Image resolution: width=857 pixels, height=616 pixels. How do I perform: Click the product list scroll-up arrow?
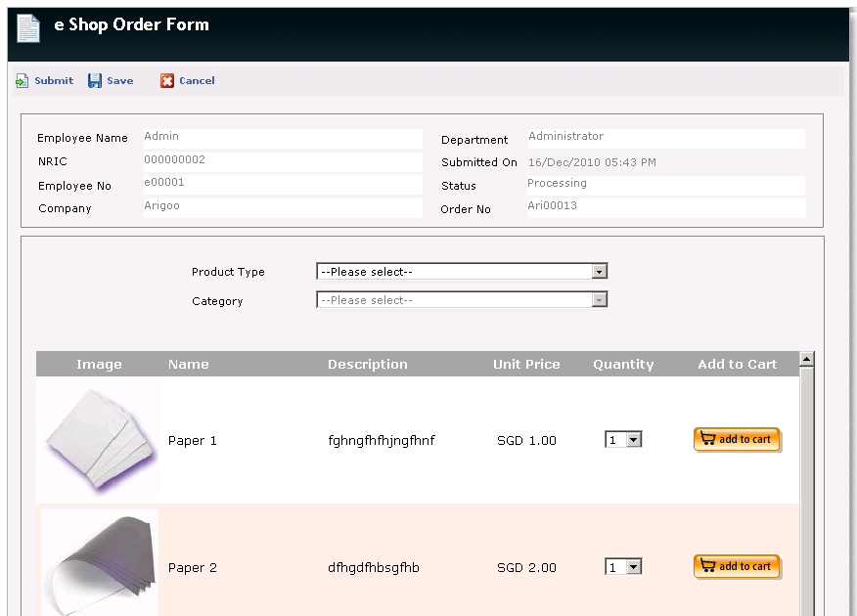(x=807, y=360)
